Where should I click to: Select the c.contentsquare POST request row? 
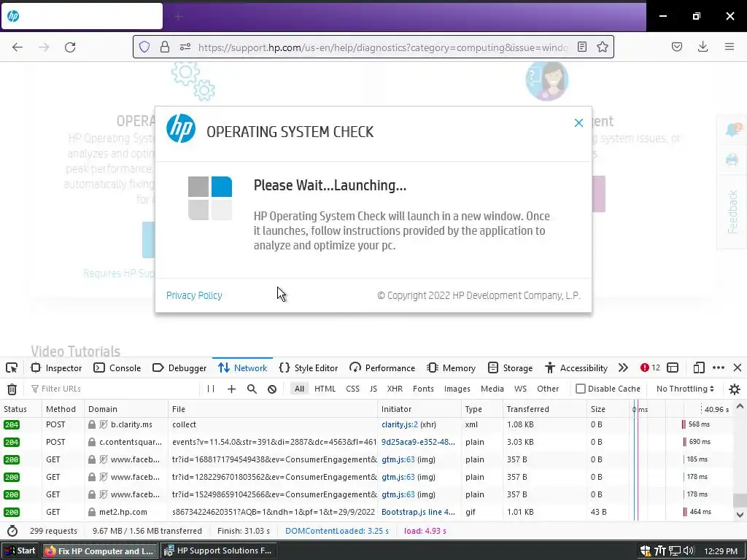366,442
